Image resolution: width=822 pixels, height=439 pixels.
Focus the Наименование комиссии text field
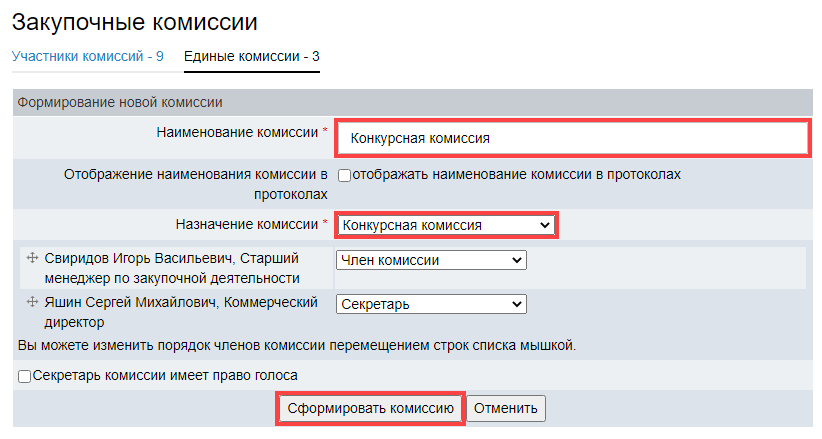click(x=571, y=138)
